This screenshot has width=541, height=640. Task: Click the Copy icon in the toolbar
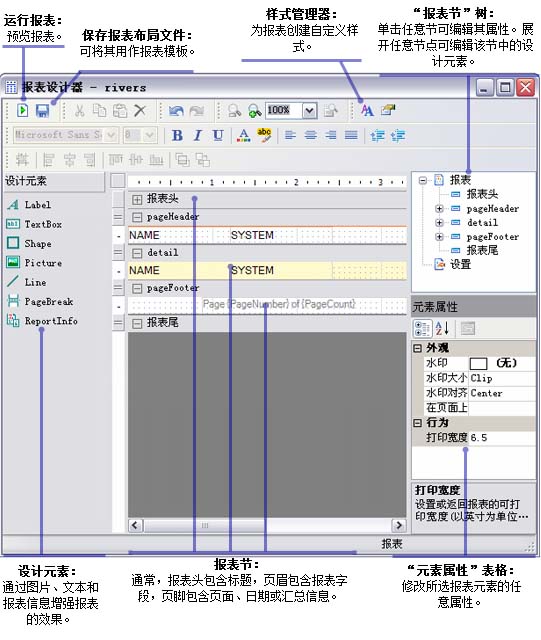(x=99, y=111)
